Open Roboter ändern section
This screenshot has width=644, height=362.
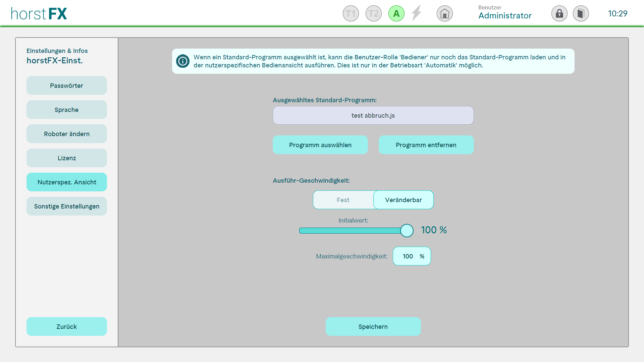coord(66,134)
